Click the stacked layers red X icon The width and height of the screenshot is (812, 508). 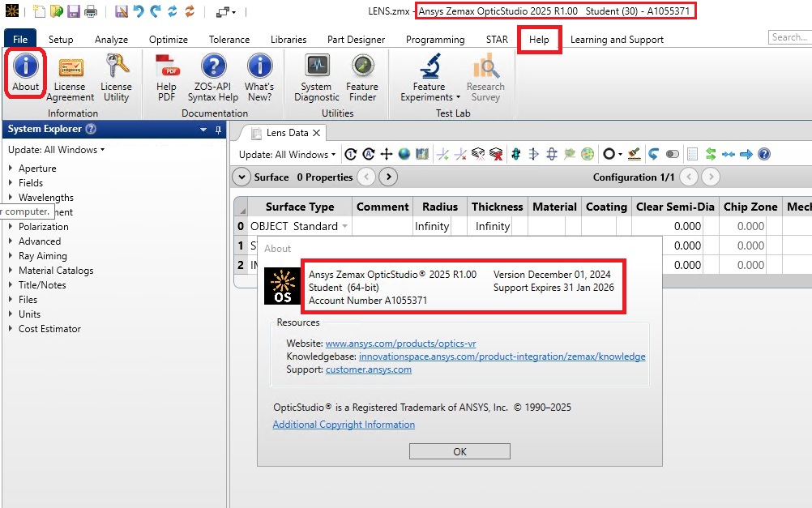click(496, 154)
